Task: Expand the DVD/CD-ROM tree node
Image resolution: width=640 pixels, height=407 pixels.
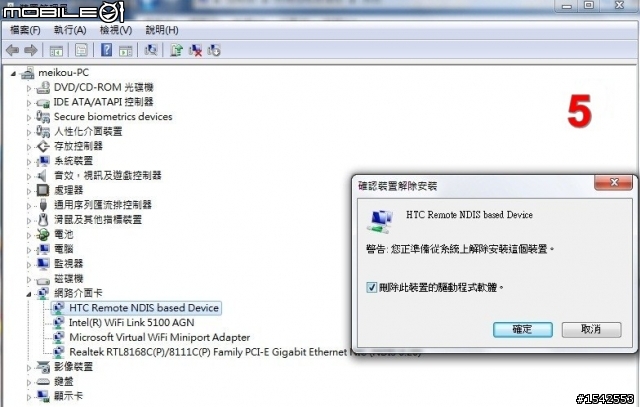Action: [29, 88]
